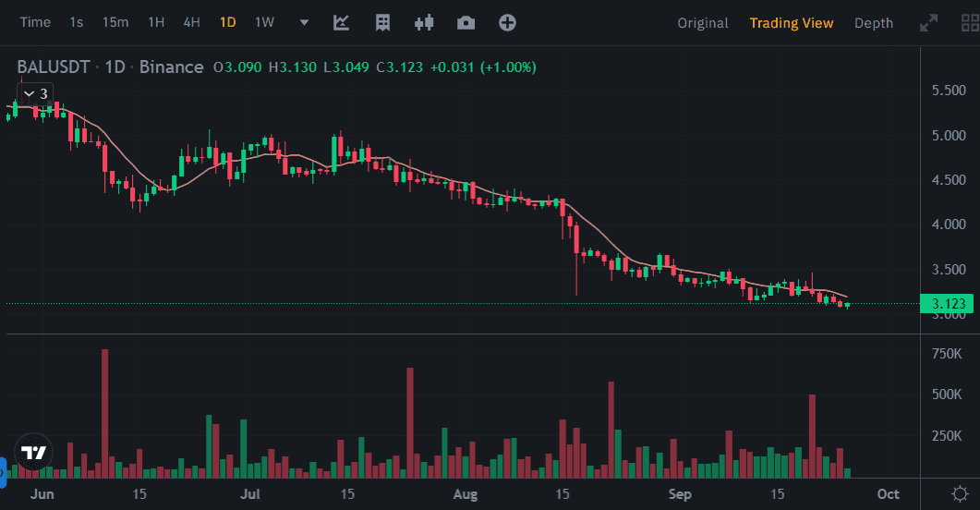Expand more intervals dropdown arrow

pyautogui.click(x=305, y=22)
